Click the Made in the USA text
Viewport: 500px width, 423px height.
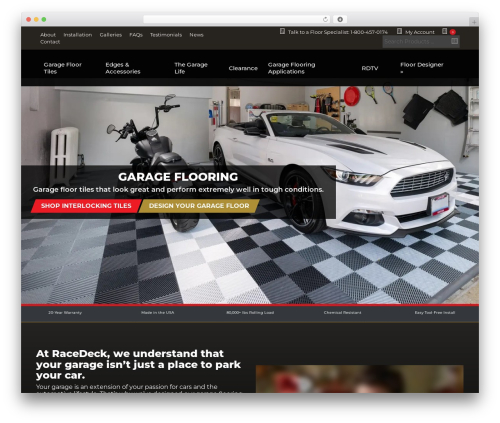(x=157, y=313)
